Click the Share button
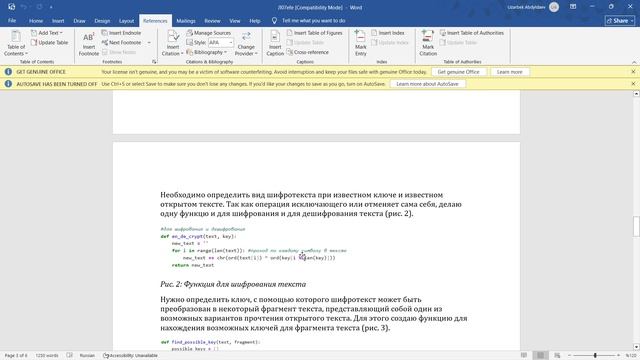Image resolution: width=640 pixels, height=360 pixels. click(x=620, y=20)
